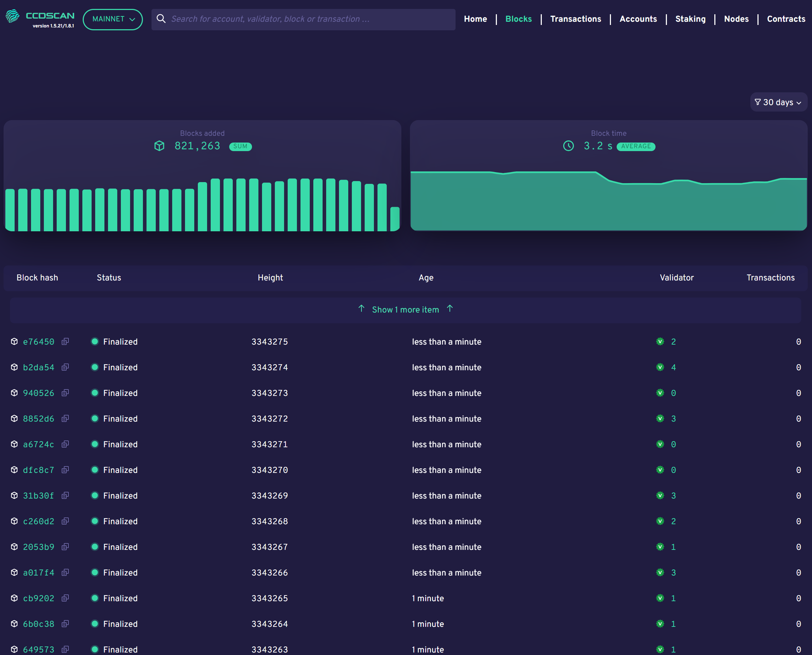Expand the MAINNET network selector dropdown
The height and width of the screenshot is (655, 812).
pos(112,19)
